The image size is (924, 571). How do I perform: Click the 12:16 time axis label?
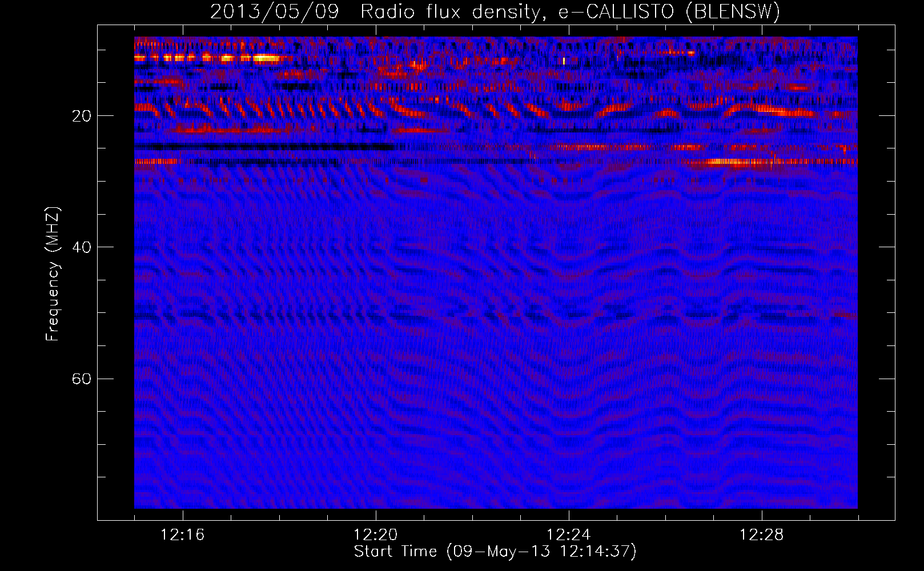pyautogui.click(x=183, y=534)
